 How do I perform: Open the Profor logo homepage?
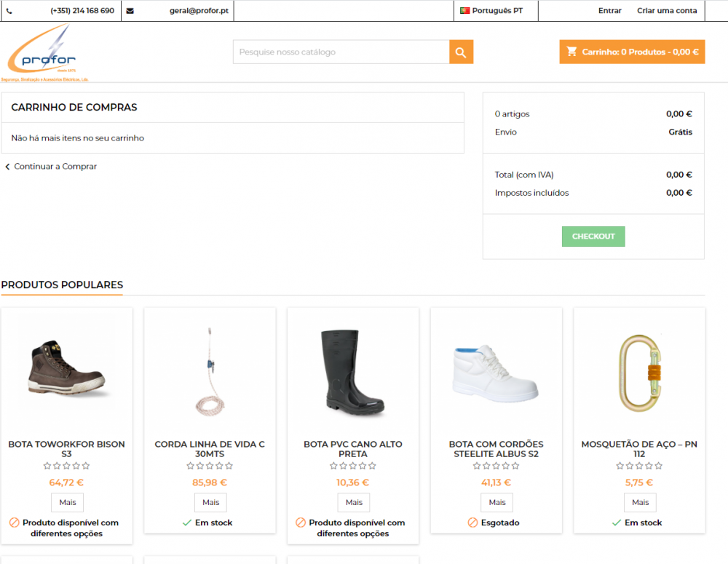coord(44,52)
